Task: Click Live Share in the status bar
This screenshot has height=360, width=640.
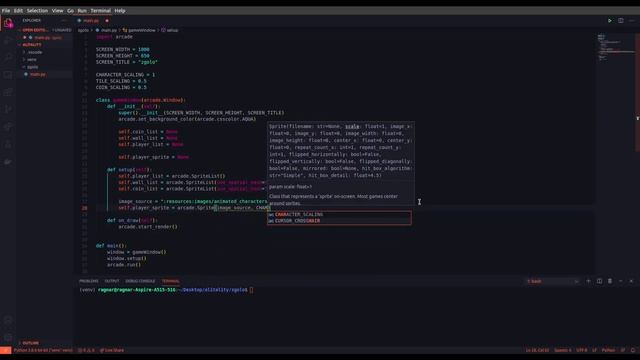Action: point(112,350)
